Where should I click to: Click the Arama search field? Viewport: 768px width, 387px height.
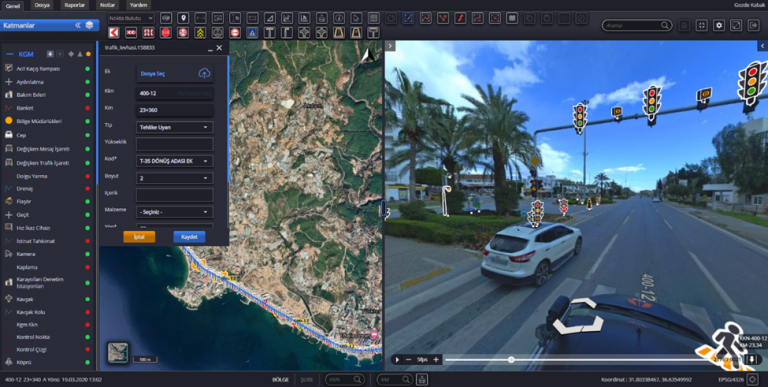pos(636,25)
